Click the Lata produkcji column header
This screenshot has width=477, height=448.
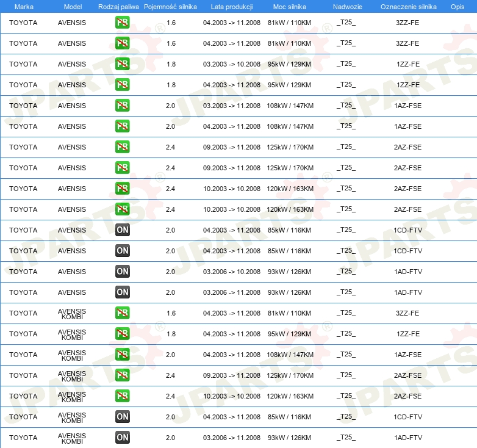[x=232, y=7]
